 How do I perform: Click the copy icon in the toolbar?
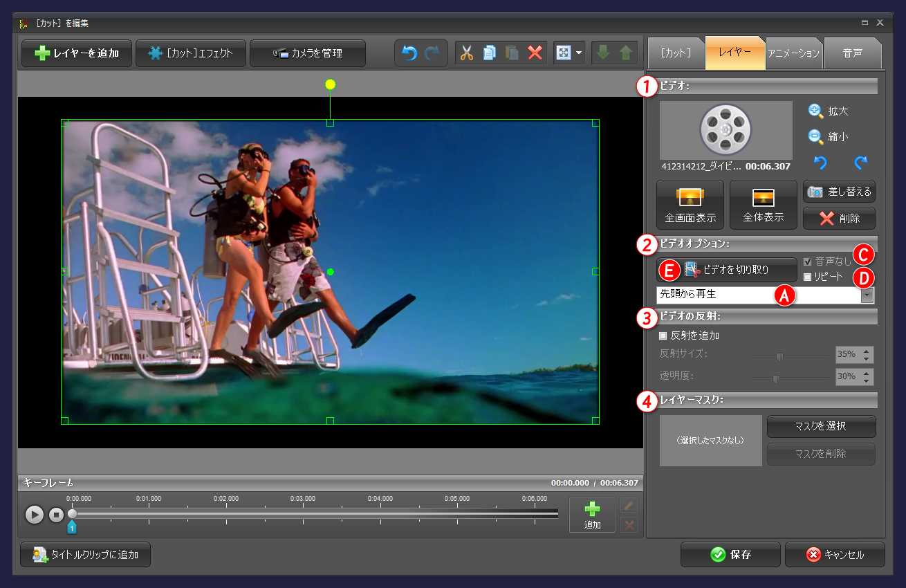click(490, 53)
